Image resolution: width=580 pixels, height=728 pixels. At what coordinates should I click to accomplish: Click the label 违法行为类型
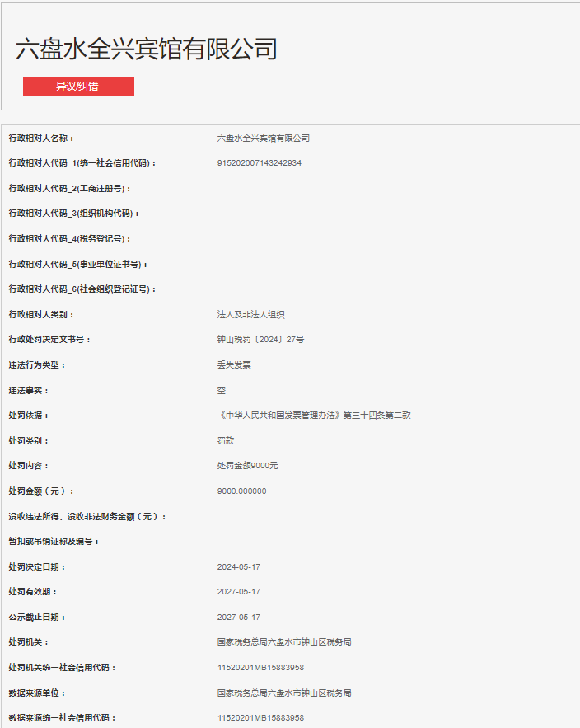point(36,365)
